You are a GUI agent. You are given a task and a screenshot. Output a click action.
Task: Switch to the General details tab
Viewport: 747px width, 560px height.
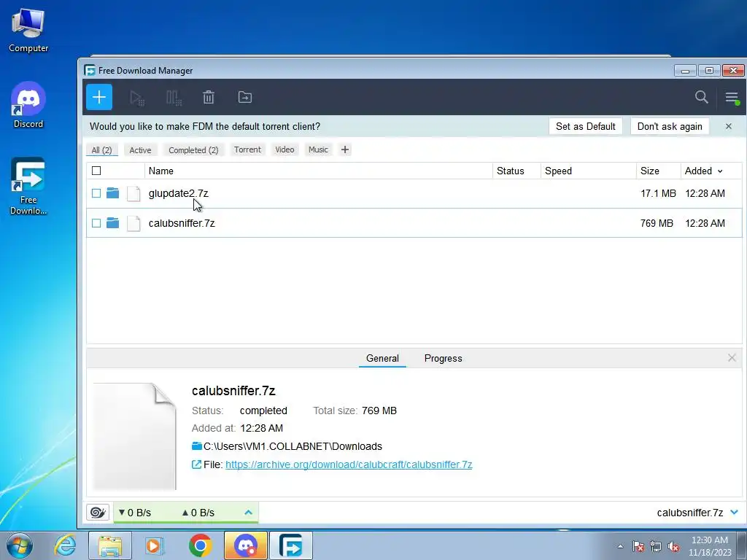[382, 358]
